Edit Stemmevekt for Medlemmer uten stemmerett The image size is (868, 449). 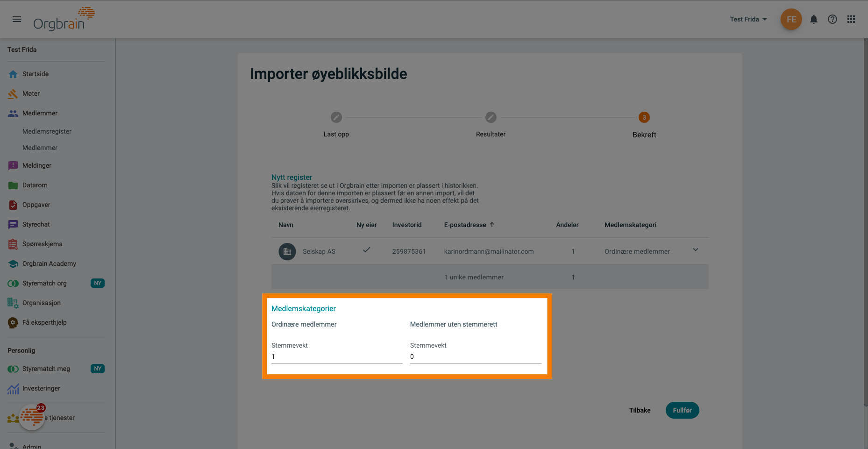point(476,356)
